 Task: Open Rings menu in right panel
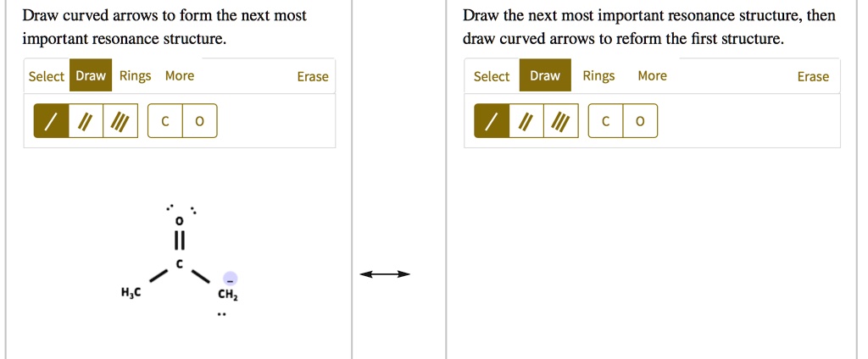pyautogui.click(x=598, y=76)
